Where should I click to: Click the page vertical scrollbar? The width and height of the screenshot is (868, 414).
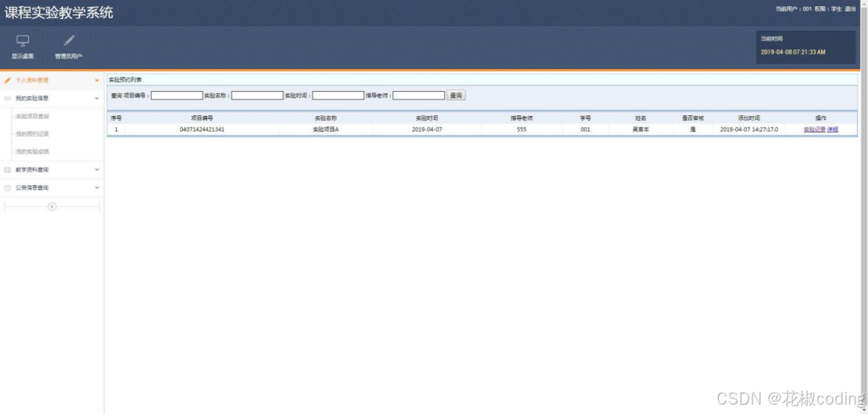tap(864, 207)
